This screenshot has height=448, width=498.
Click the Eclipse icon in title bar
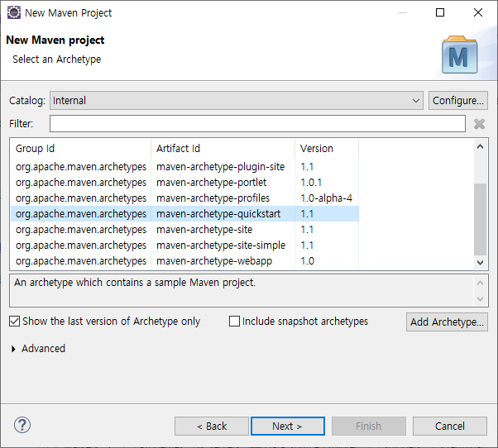pyautogui.click(x=14, y=12)
